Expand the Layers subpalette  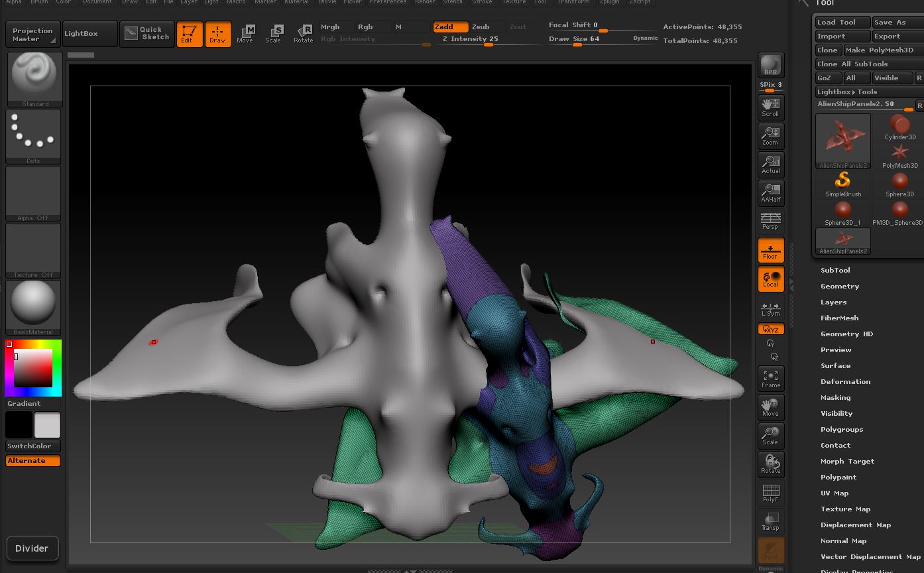(x=834, y=302)
